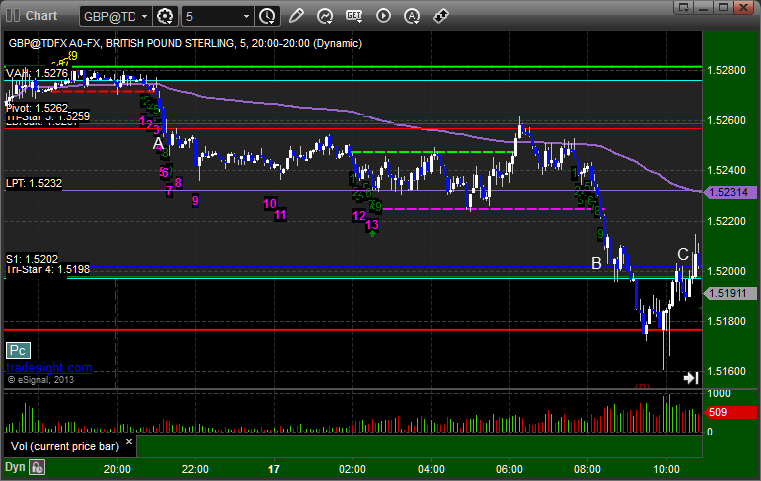Click the Chart window title icon
This screenshot has width=761, height=481.
click(13, 16)
